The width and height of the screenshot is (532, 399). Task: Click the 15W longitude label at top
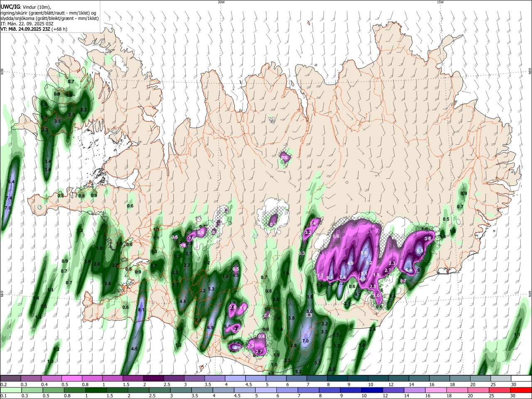point(440,2)
